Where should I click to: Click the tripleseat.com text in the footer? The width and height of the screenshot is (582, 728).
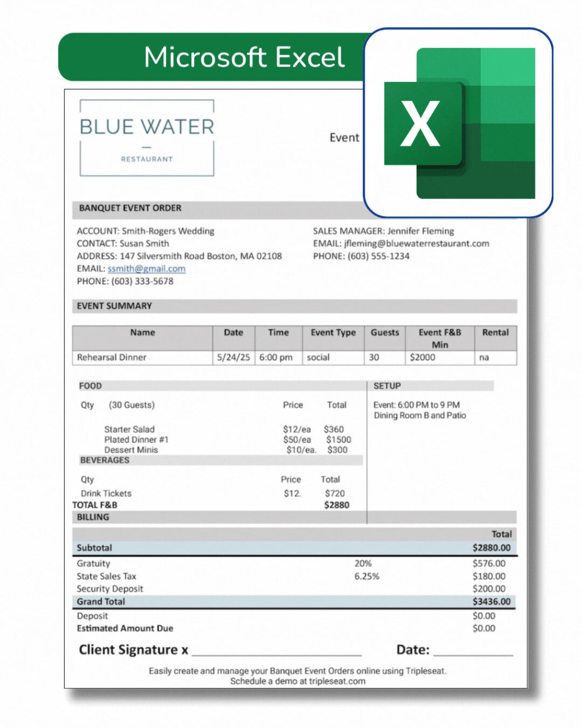337,681
